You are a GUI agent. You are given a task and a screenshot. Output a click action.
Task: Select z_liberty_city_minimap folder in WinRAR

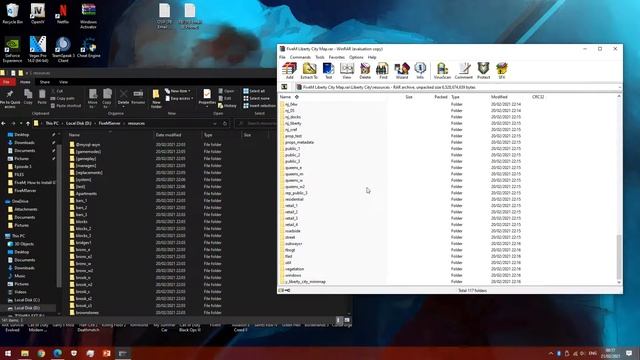[305, 282]
